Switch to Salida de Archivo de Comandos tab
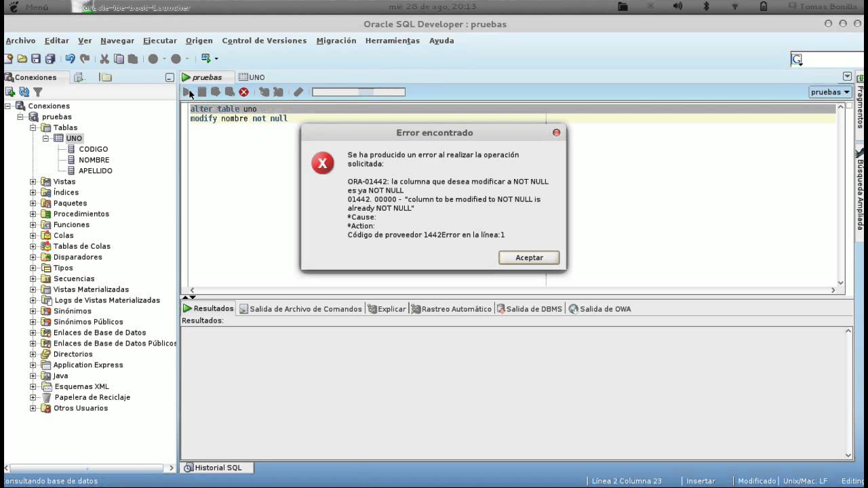Screen dimensions: 868x488 [x=300, y=309]
